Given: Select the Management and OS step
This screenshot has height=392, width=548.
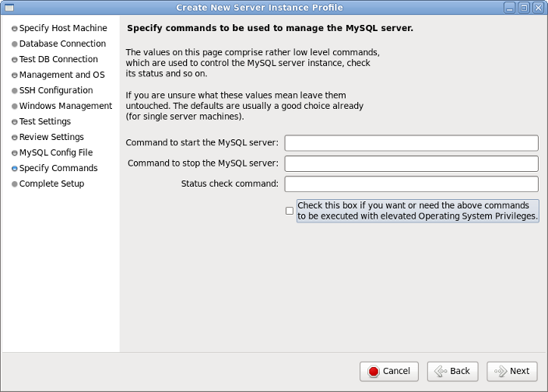Looking at the screenshot, I should tap(61, 75).
